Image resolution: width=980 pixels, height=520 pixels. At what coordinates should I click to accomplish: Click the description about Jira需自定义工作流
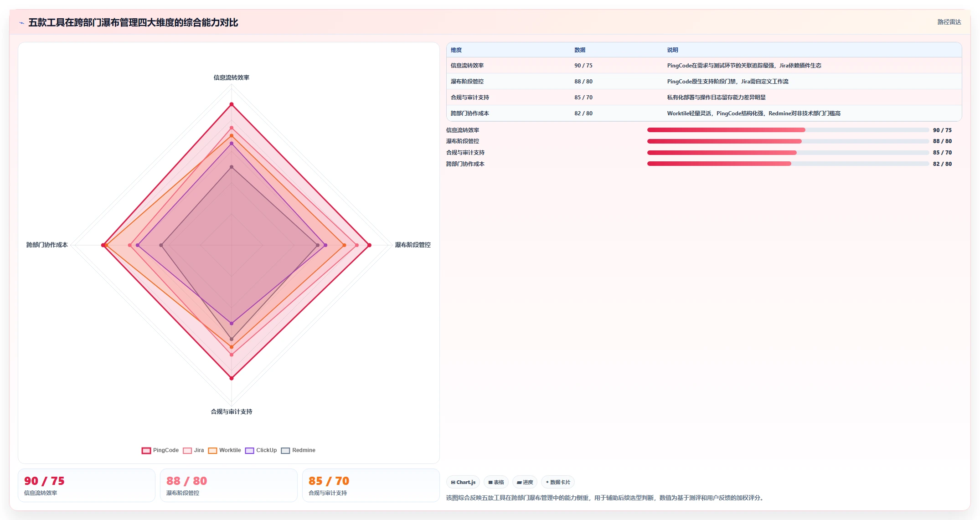point(728,82)
